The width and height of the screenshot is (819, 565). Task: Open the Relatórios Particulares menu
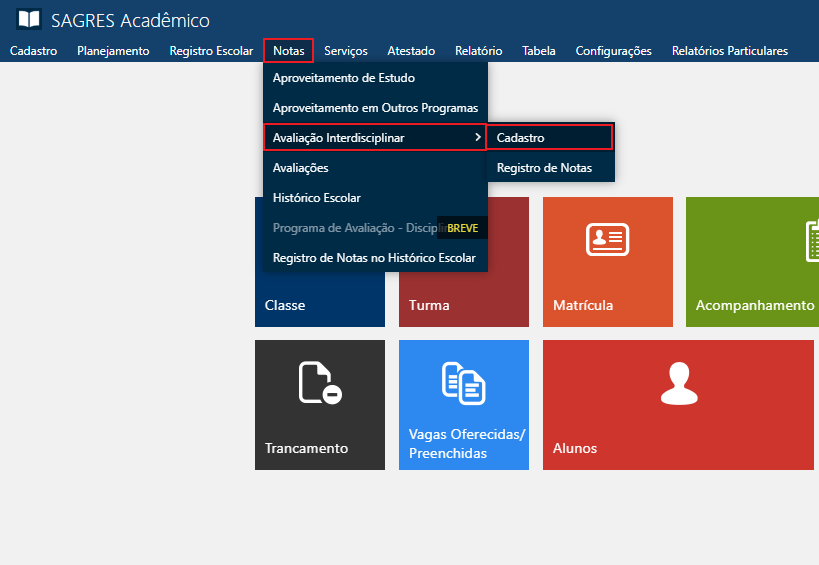[729, 51]
